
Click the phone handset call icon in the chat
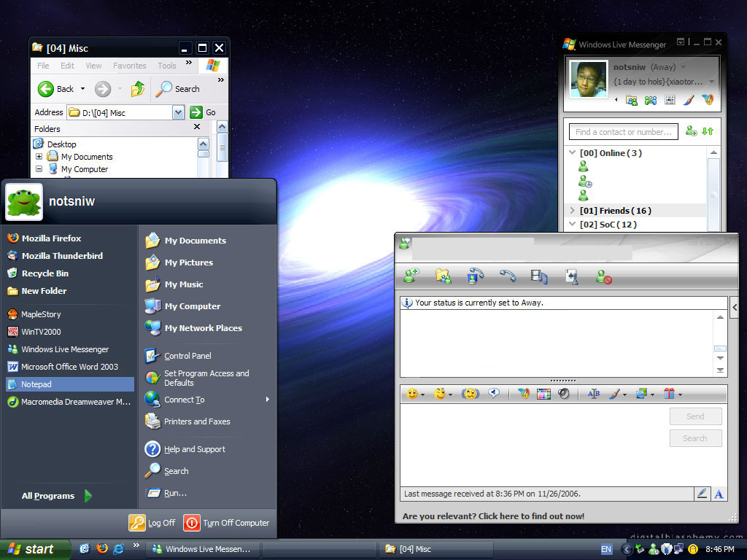click(508, 276)
